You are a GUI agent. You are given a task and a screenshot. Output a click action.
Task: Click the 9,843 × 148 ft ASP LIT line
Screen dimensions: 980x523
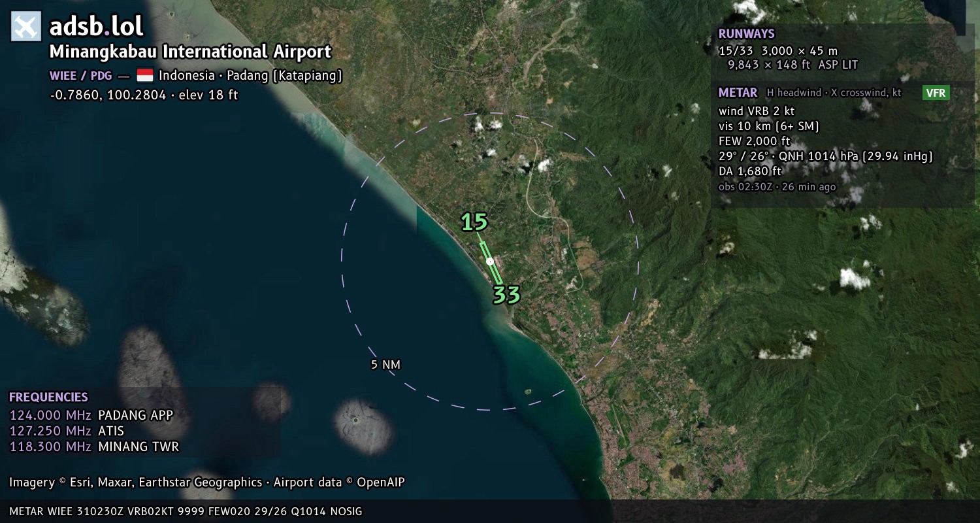792,65
